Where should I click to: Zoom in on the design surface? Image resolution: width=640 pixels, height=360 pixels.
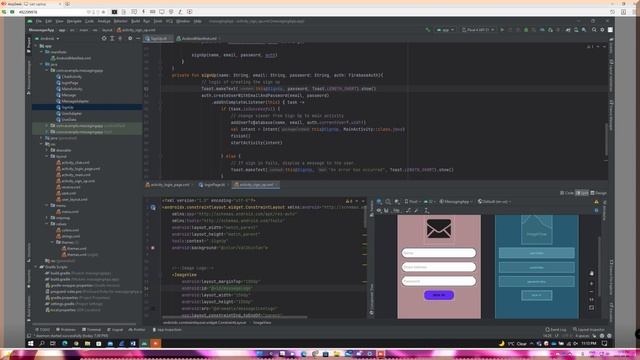(591, 283)
